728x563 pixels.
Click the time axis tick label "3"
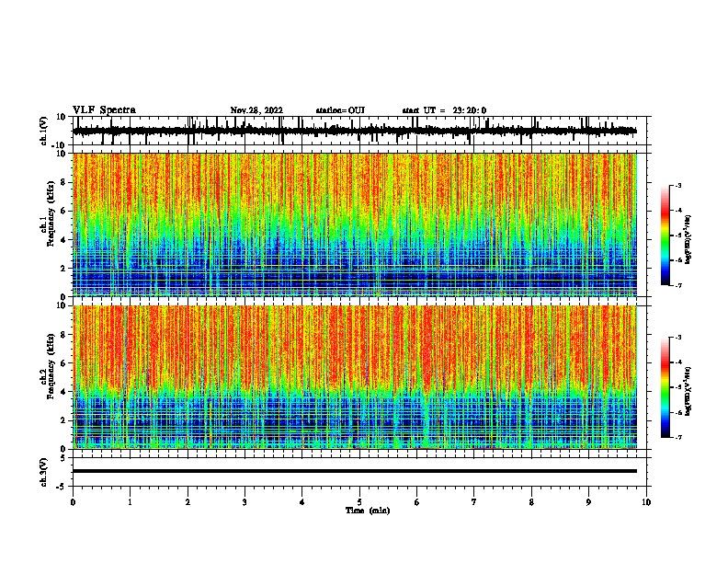point(245,502)
